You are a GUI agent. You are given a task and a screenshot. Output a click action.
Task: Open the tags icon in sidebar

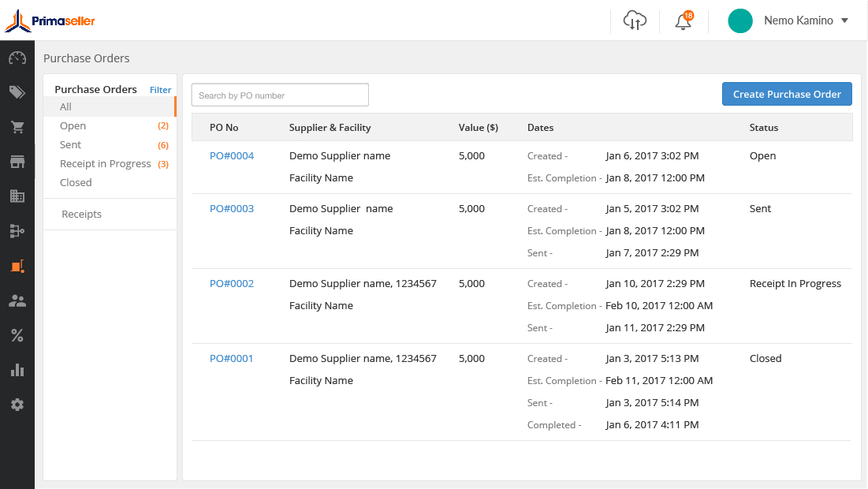click(x=17, y=92)
